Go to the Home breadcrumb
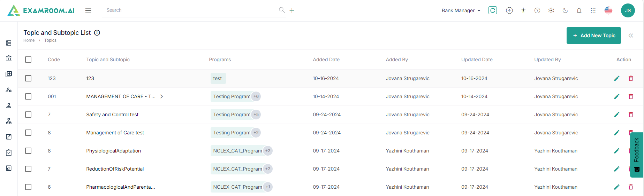644x196 pixels. (x=29, y=40)
